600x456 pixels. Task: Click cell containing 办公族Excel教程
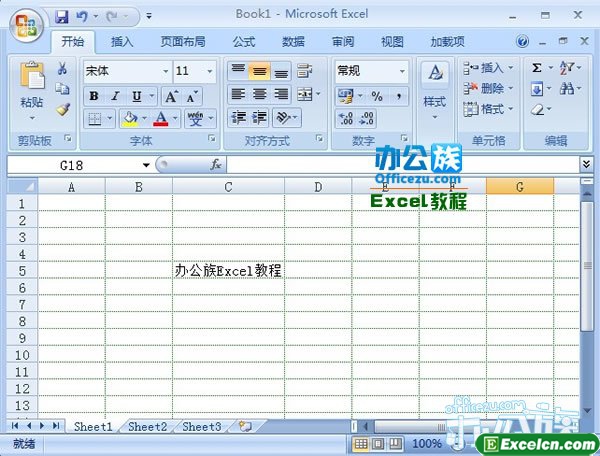click(228, 270)
